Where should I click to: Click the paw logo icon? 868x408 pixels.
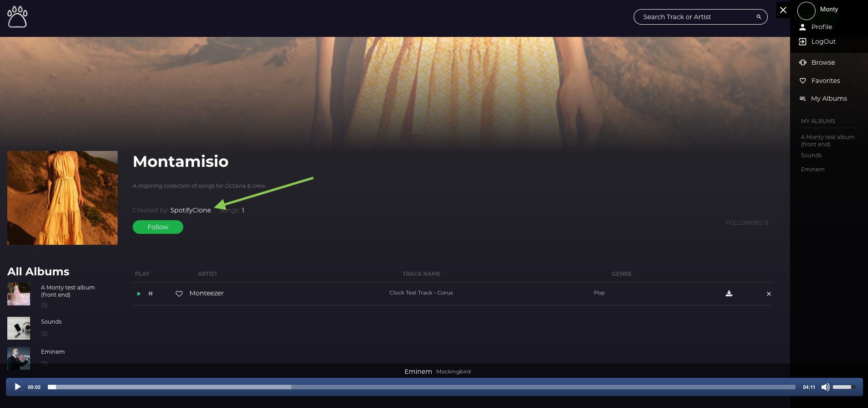[x=17, y=17]
